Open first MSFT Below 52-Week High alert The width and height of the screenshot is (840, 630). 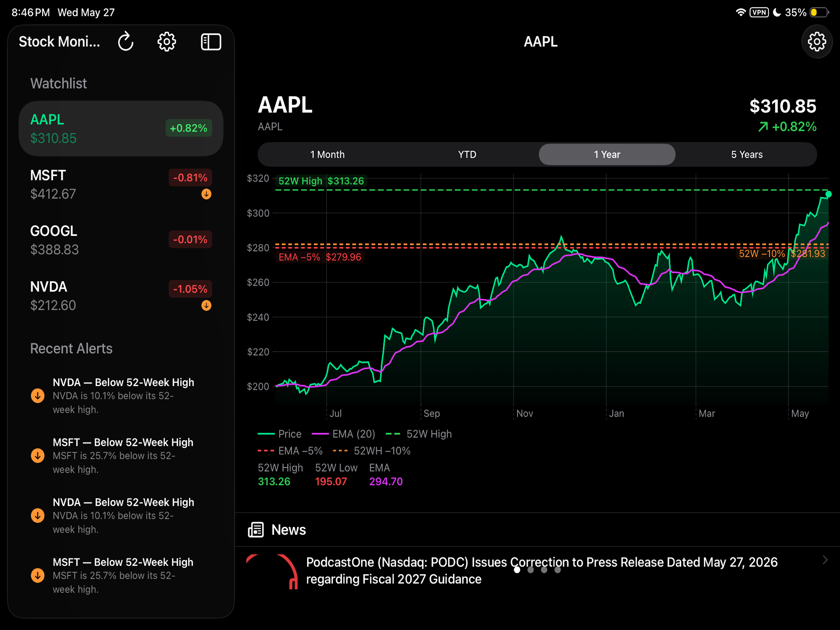tap(121, 456)
